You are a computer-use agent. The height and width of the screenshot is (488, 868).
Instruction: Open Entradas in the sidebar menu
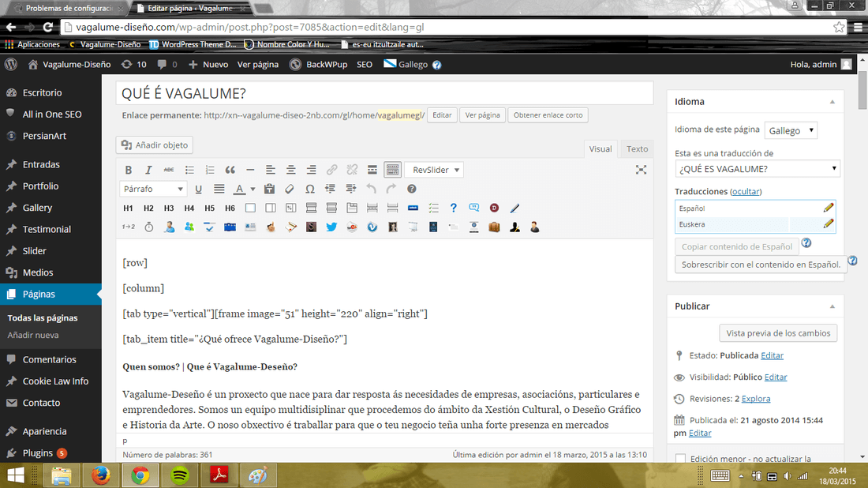pos(51,164)
